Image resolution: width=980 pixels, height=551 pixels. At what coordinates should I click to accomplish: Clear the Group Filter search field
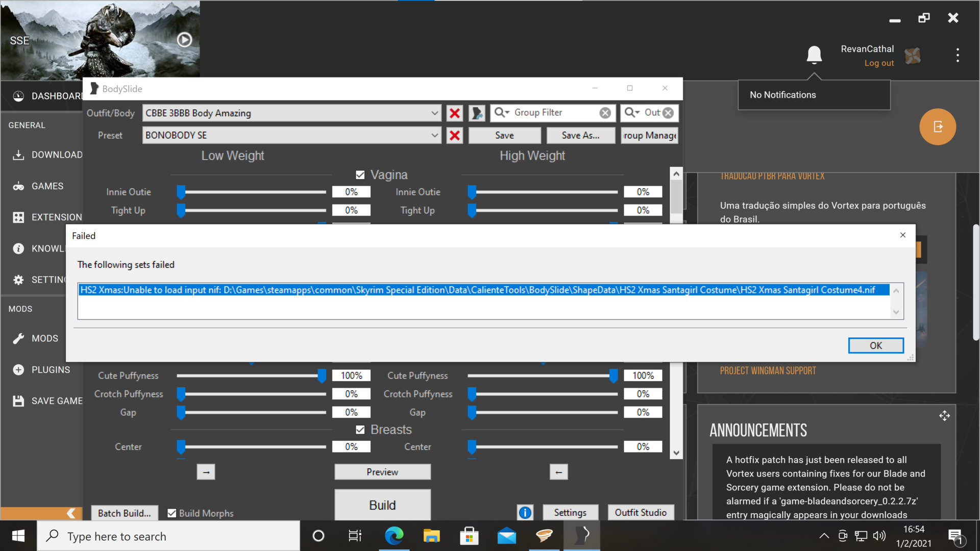605,113
